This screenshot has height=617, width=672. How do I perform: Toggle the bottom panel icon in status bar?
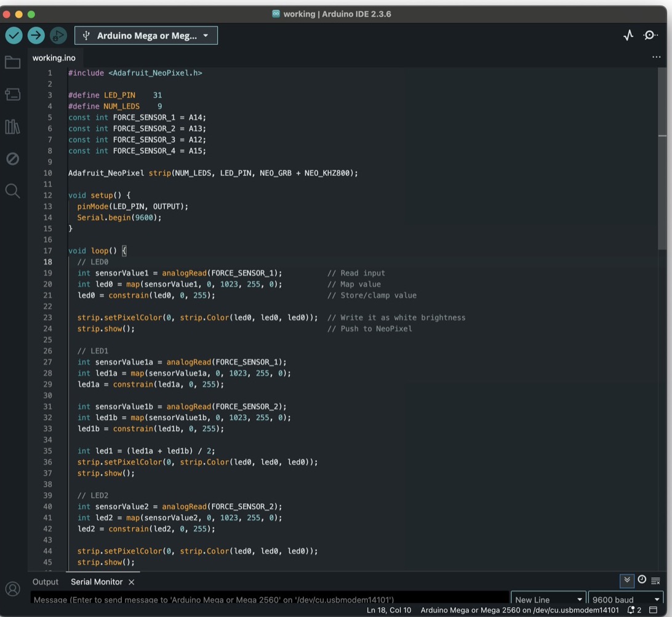(653, 610)
